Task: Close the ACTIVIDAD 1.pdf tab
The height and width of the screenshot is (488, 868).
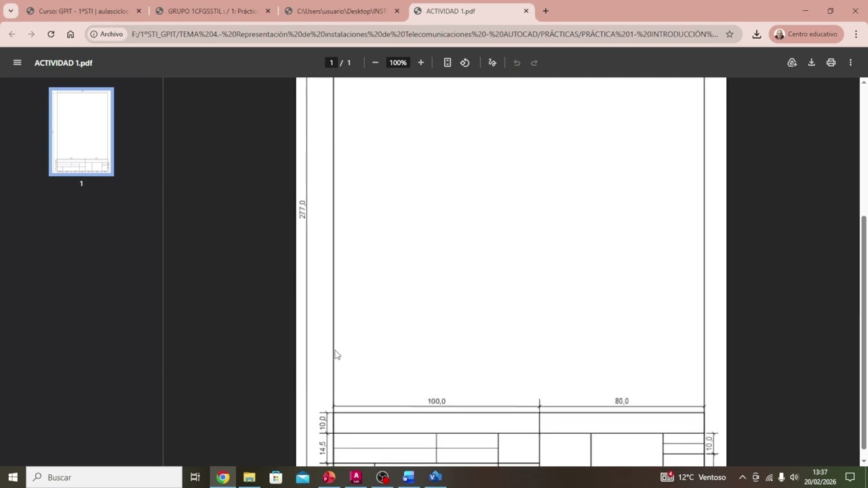Action: 526,11
